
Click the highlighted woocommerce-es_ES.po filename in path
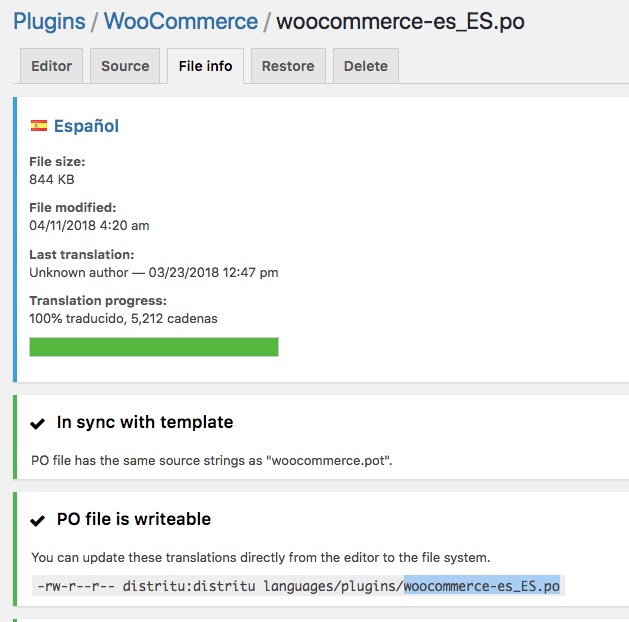point(482,586)
